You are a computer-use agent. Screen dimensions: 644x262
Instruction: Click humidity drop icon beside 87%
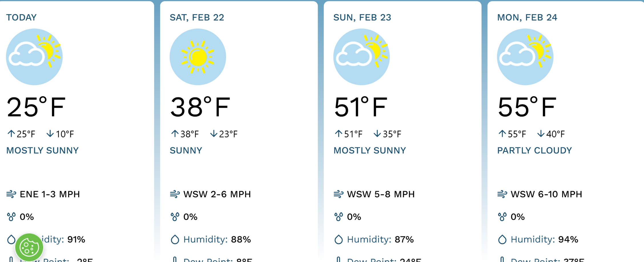click(339, 239)
